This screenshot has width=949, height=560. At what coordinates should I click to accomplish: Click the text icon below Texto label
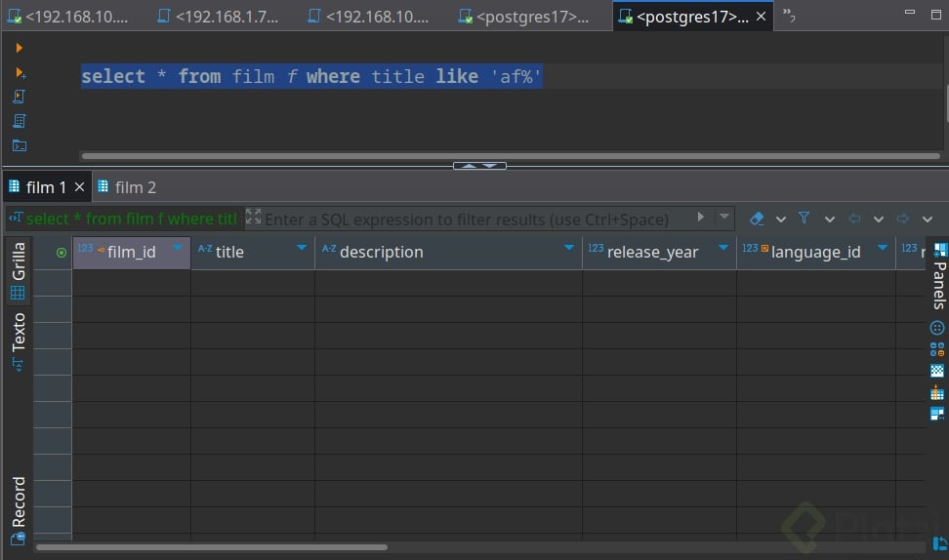(x=18, y=365)
